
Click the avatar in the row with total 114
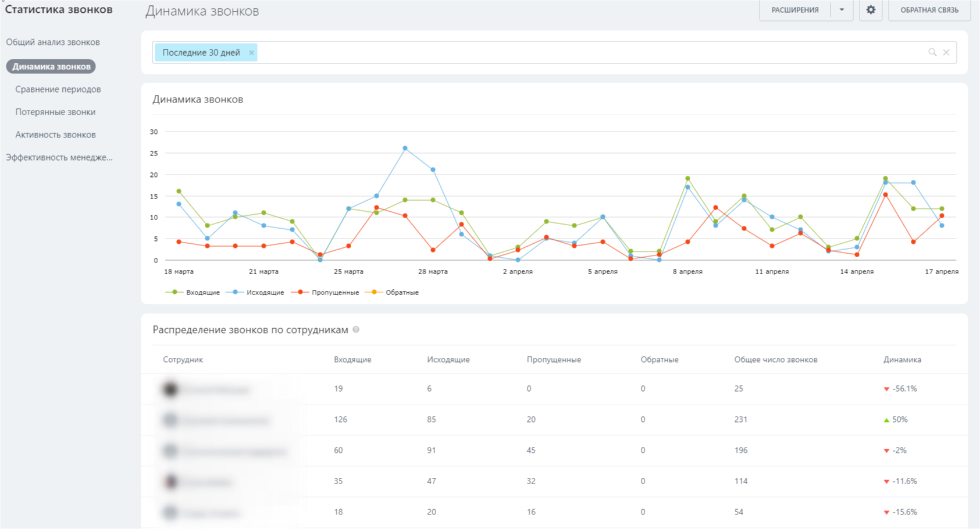pyautogui.click(x=170, y=482)
